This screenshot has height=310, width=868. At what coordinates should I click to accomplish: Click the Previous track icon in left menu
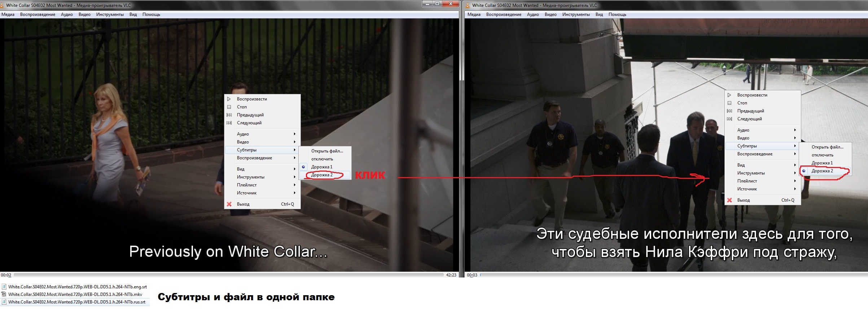click(229, 115)
